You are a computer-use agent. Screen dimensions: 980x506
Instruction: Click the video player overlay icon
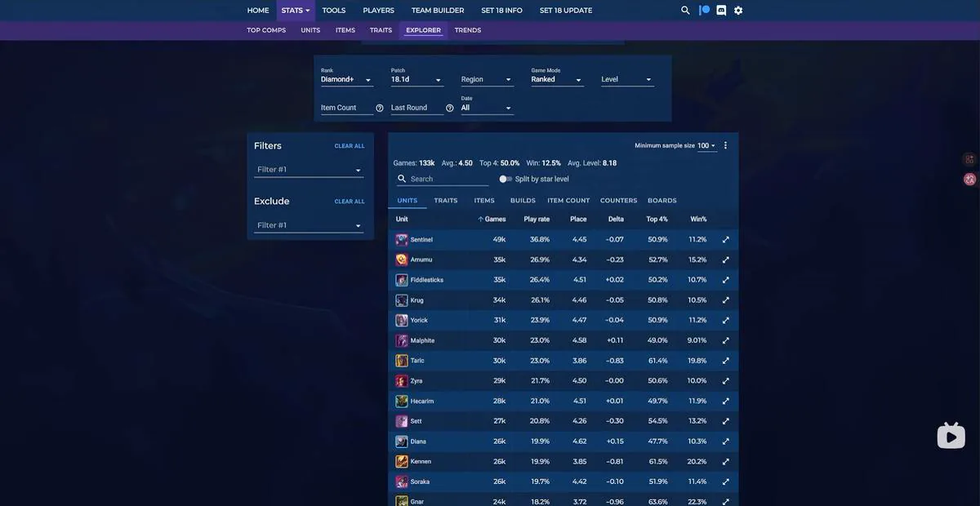[x=951, y=436]
